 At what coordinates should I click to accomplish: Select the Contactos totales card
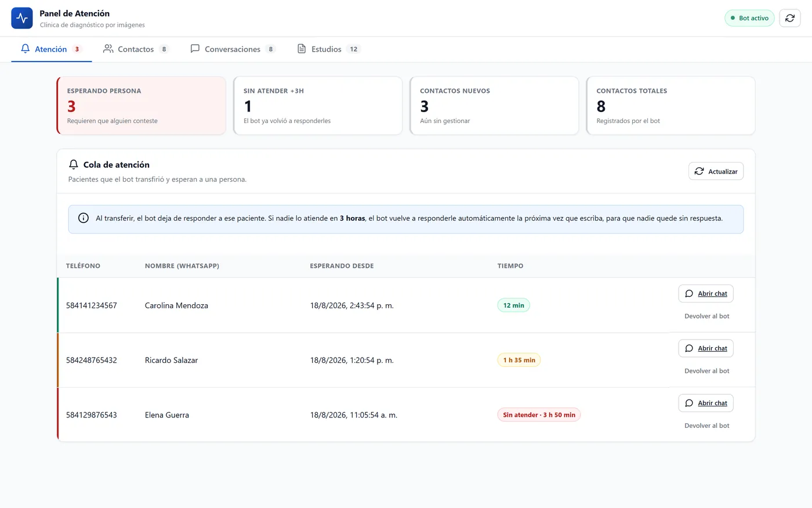click(x=670, y=106)
